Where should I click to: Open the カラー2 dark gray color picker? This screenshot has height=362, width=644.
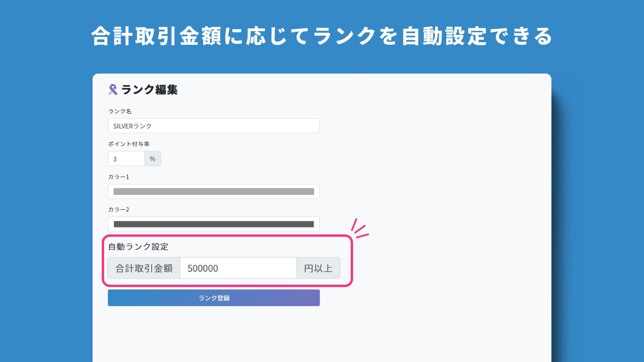coord(214,224)
